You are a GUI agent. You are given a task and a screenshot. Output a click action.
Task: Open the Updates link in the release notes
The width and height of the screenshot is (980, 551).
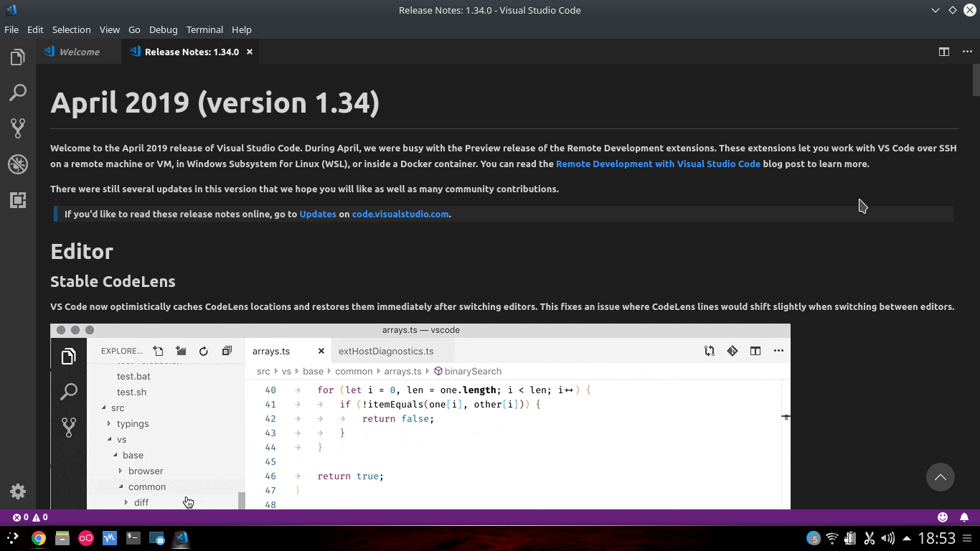tap(318, 214)
